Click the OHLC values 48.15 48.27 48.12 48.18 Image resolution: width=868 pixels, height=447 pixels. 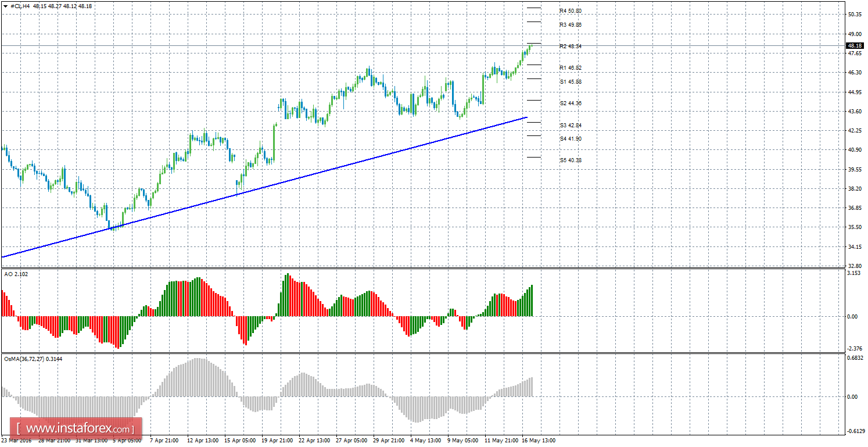point(63,6)
